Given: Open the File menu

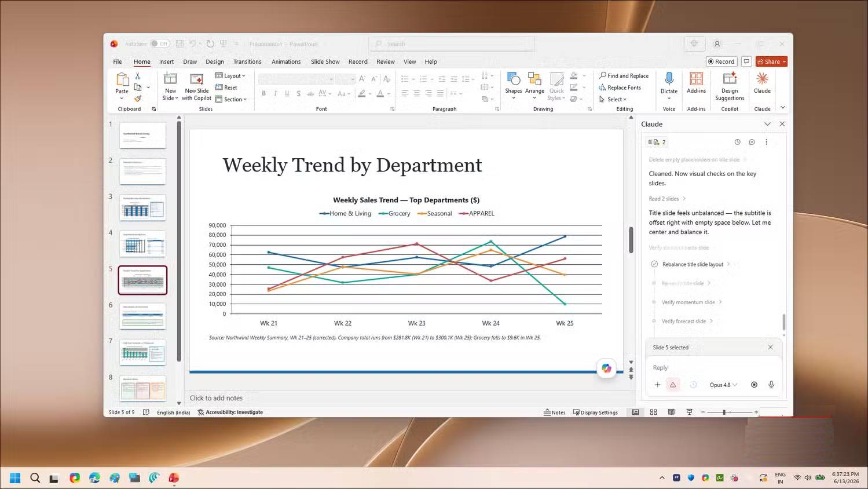Looking at the screenshot, I should point(118,61).
